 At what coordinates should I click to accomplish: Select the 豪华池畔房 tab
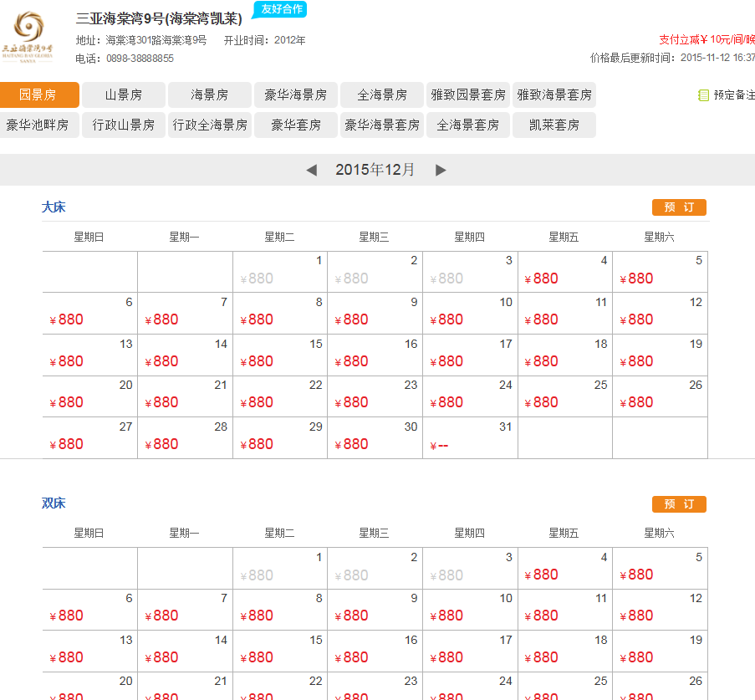40,125
